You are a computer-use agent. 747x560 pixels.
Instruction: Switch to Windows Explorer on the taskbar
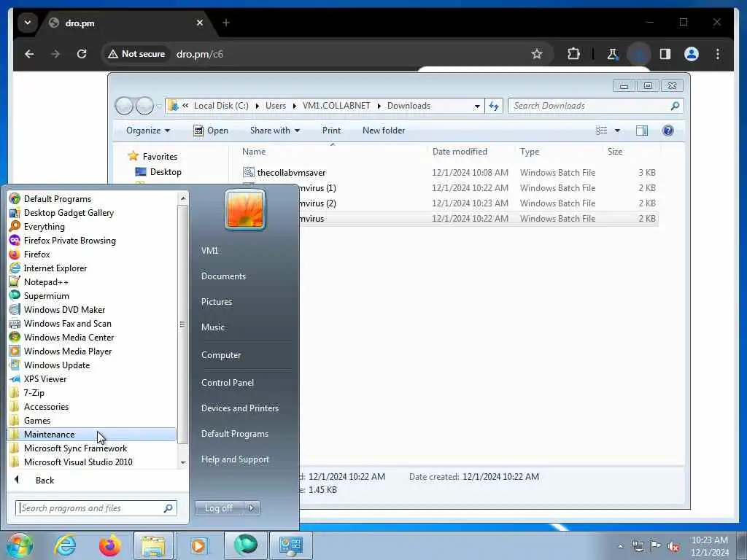(x=153, y=545)
